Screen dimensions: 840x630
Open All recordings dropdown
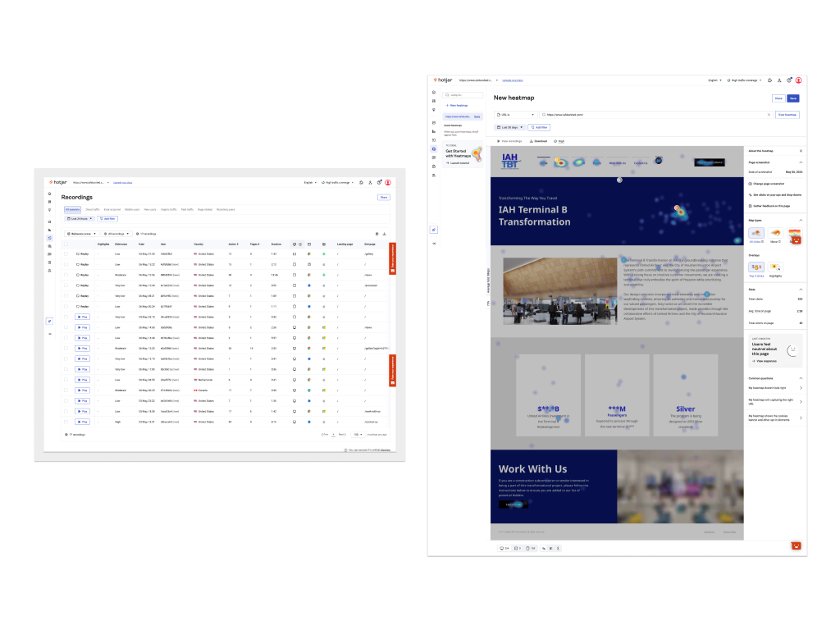click(x=116, y=234)
